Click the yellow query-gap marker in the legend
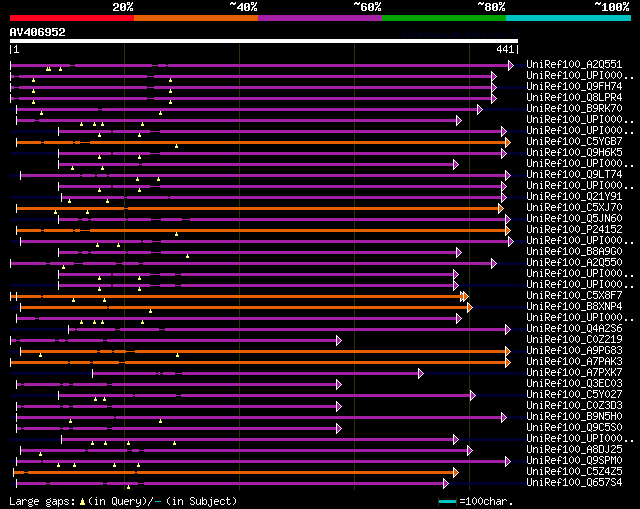640x509 pixels. [82, 502]
